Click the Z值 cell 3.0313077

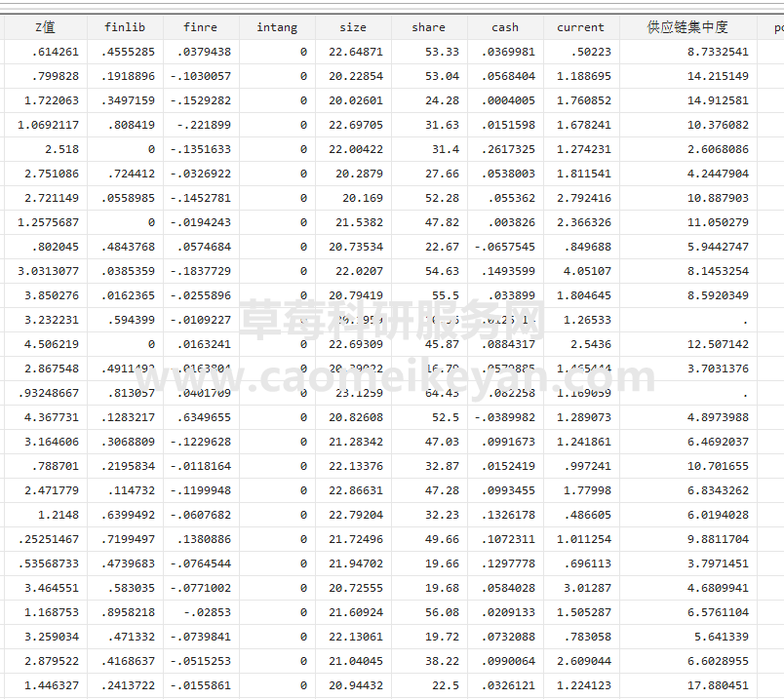tap(46, 271)
